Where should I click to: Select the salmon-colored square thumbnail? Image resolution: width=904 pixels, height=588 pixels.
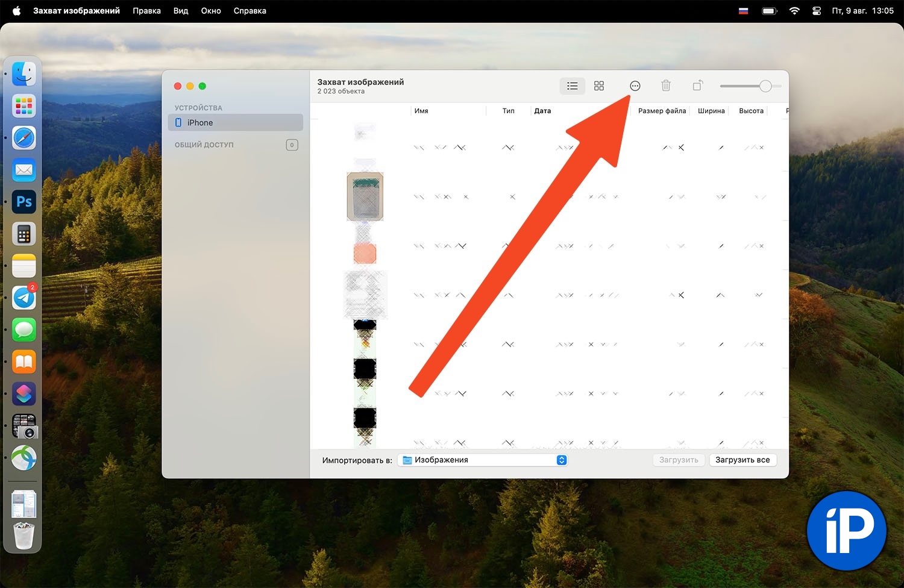pos(365,253)
